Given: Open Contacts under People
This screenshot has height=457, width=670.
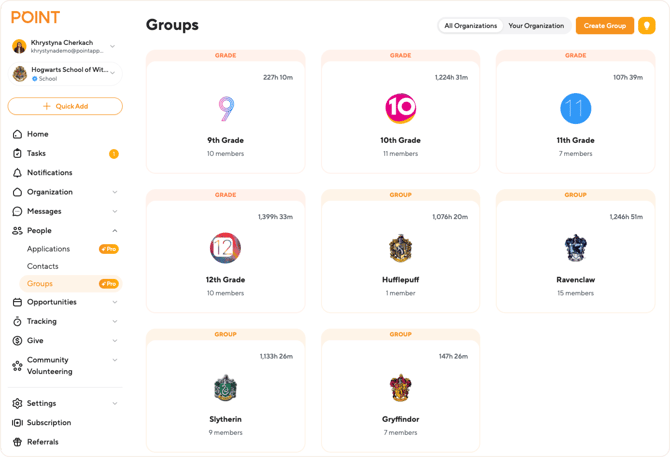Looking at the screenshot, I should point(43,266).
